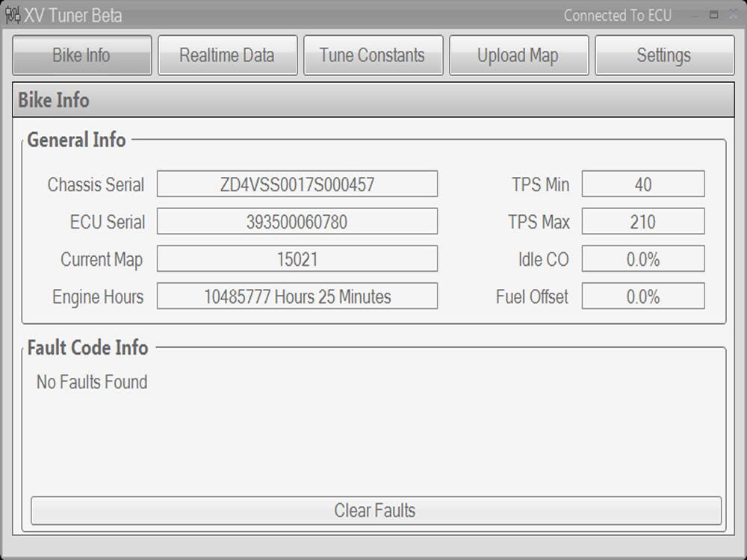Open the Settings tab
This screenshot has width=747, height=560.
pos(663,54)
